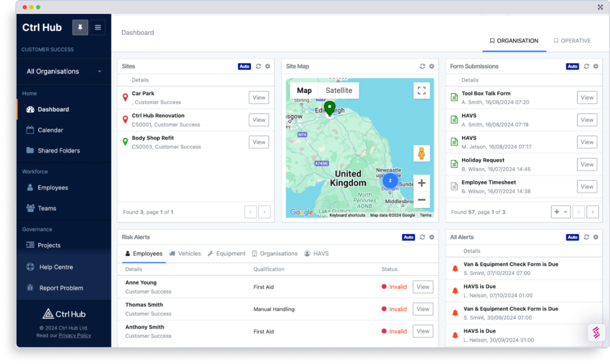Viewport: 610px width, 364px height.
Task: Zoom out on the map
Action: click(x=421, y=200)
